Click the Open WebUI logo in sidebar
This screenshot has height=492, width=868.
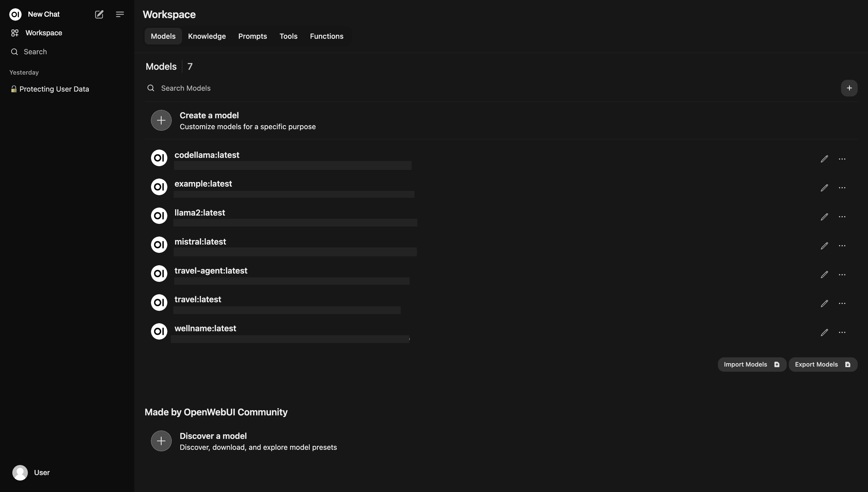pyautogui.click(x=15, y=14)
